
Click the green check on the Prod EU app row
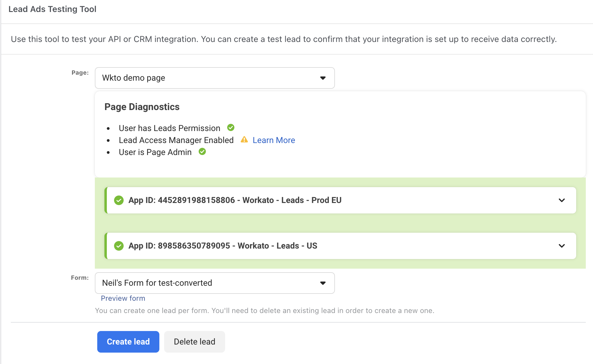click(x=119, y=200)
